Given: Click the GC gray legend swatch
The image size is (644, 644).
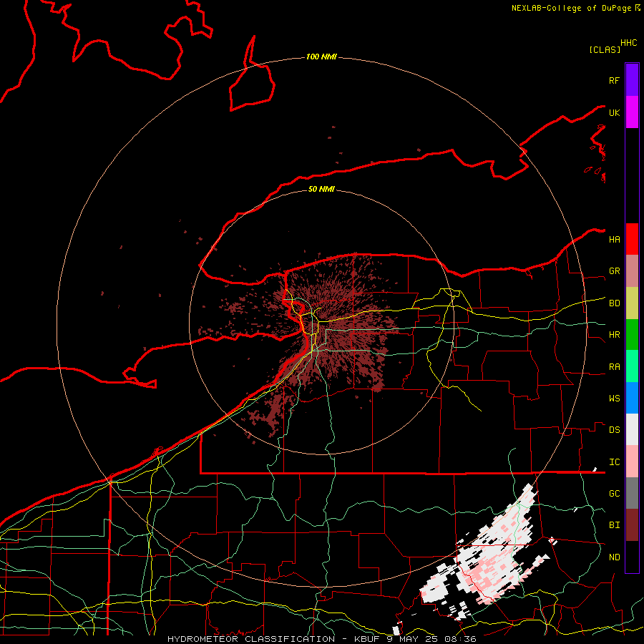Looking at the screenshot, I should [632, 493].
